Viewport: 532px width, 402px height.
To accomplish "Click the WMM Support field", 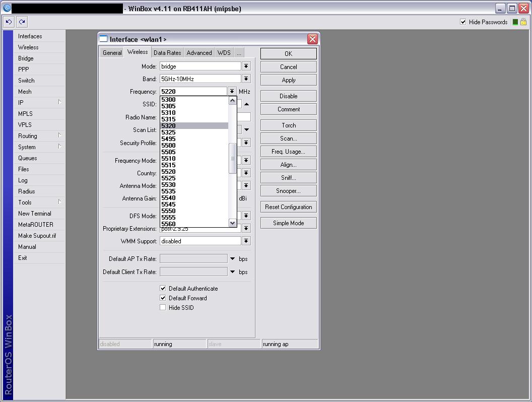I will pyautogui.click(x=201, y=241).
